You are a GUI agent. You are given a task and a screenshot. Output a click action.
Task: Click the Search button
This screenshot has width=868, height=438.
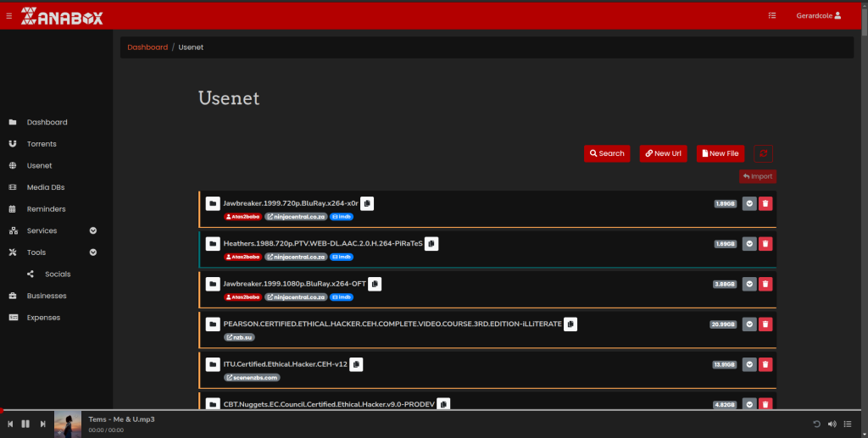(x=607, y=153)
